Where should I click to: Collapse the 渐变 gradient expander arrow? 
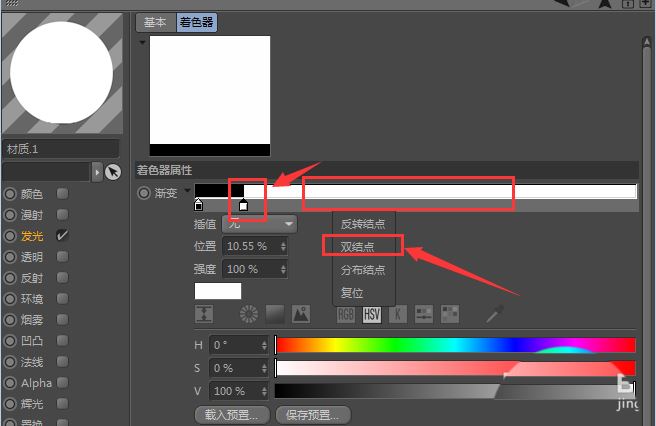pos(187,191)
